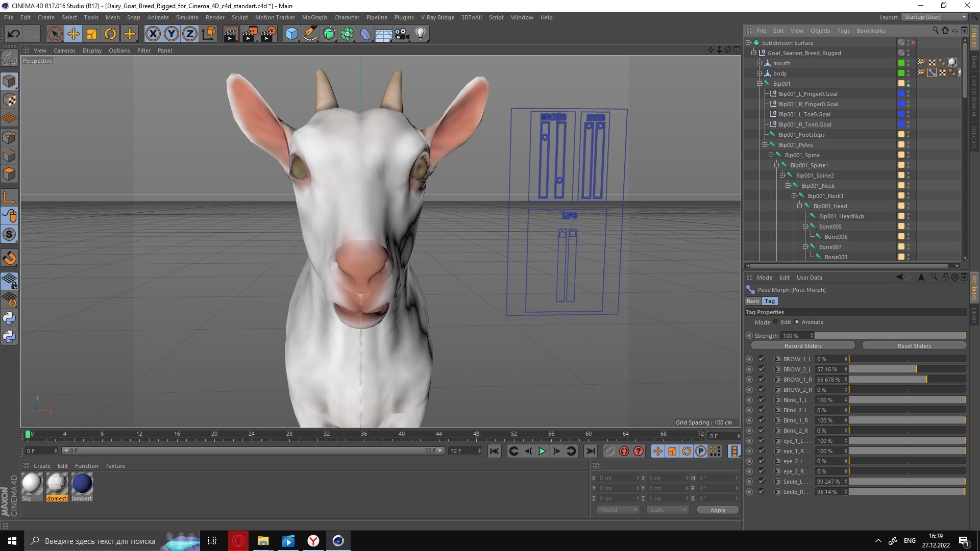Open the Character menu
Screen dimensions: 980x551
click(x=347, y=17)
